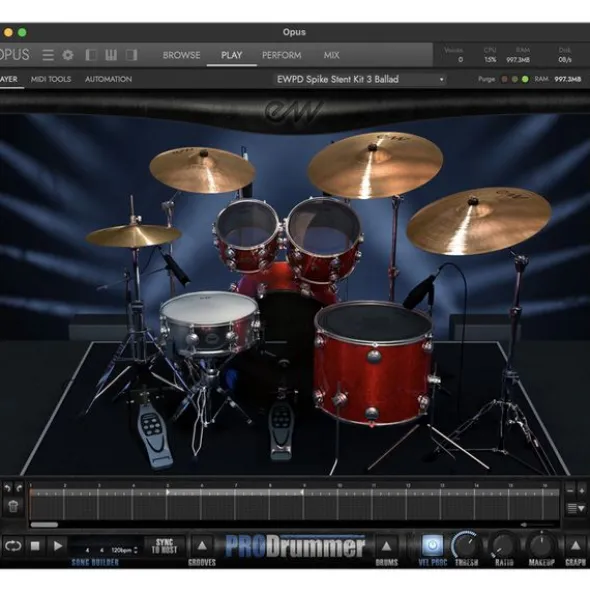This screenshot has width=590, height=591.
Task: Click the PRODrummer logo
Action: click(x=295, y=546)
